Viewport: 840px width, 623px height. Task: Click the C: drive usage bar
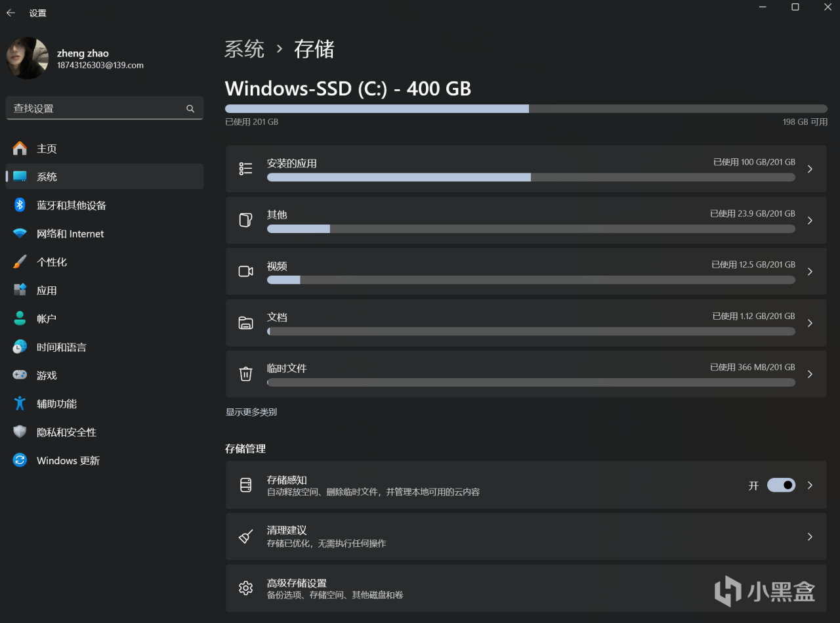tap(526, 108)
